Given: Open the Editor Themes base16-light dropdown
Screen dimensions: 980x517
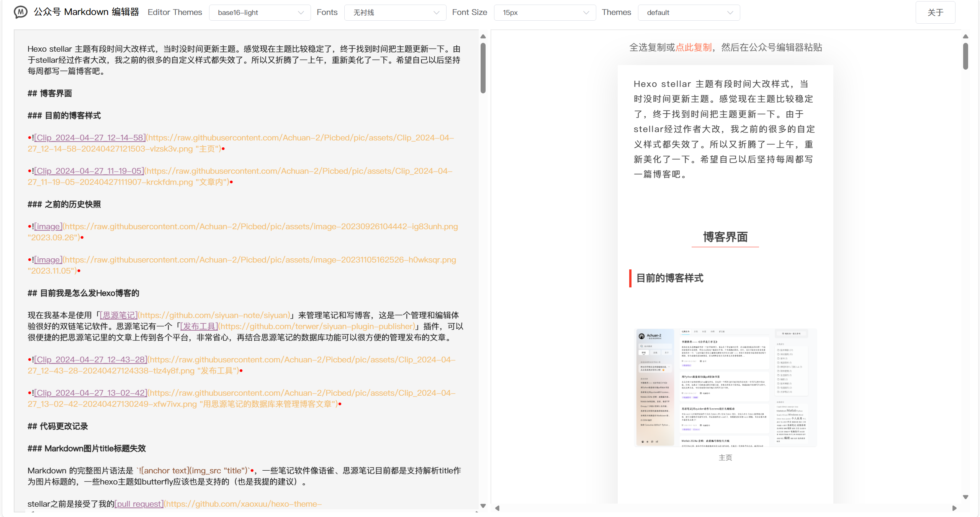Looking at the screenshot, I should (260, 13).
